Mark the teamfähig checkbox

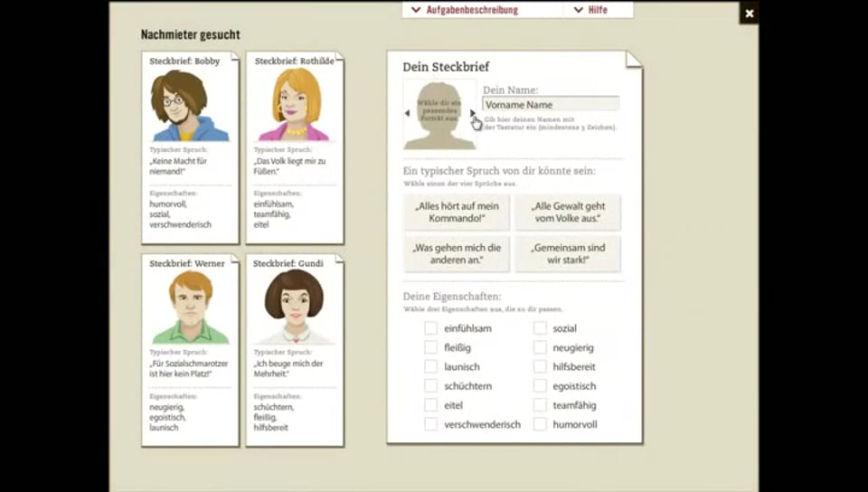tap(540, 405)
